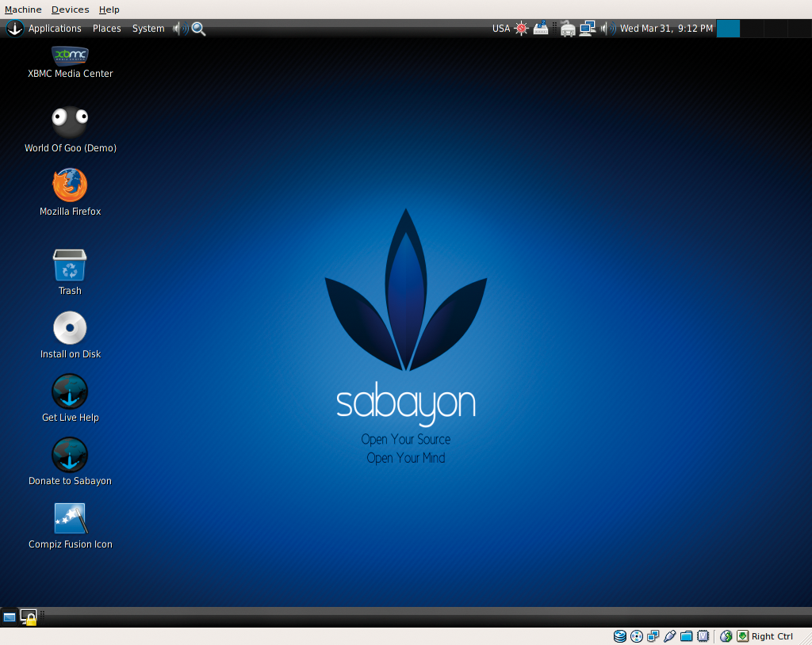Click the USB devices status bar icon
Screen dimensions: 812x645
(669, 636)
